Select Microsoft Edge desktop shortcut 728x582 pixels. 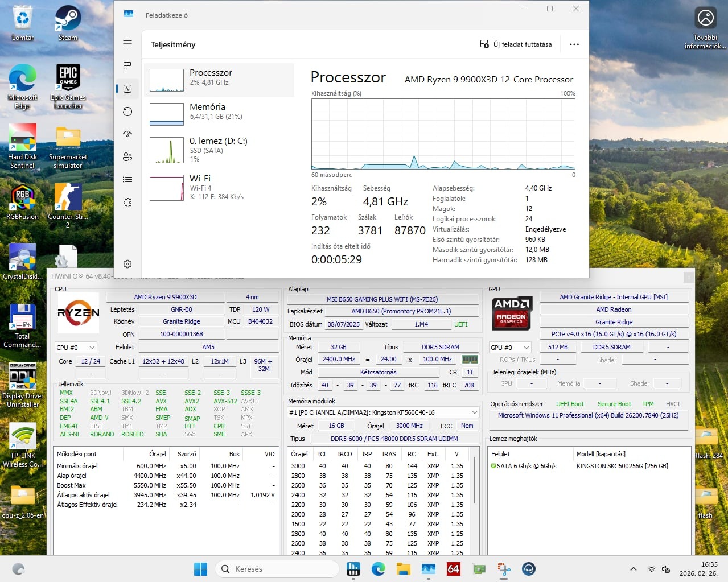click(x=23, y=86)
